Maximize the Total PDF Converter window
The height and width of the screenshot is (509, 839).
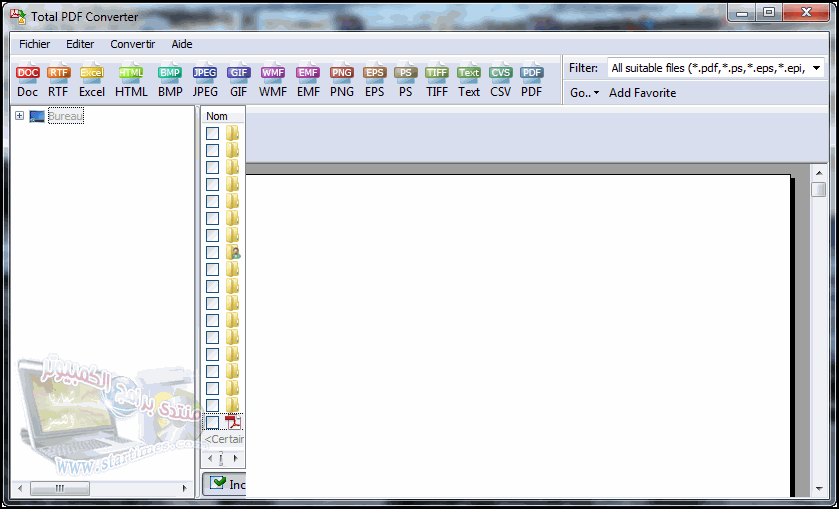coord(768,12)
